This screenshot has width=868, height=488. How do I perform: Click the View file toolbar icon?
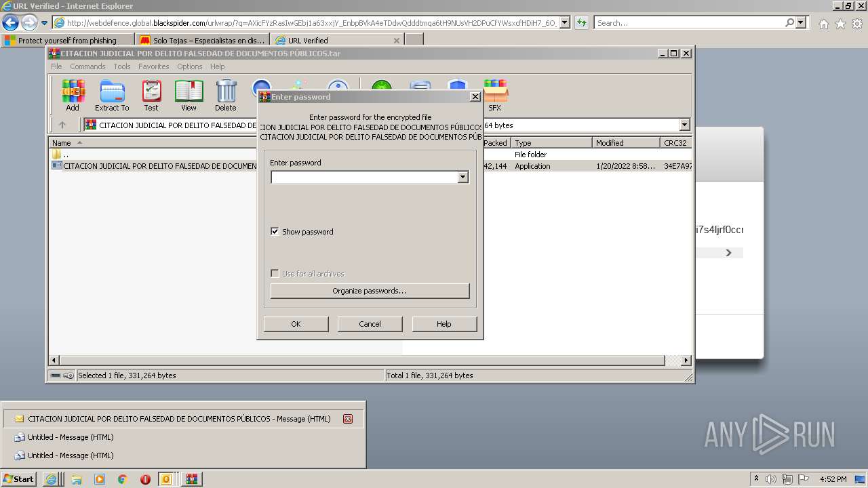coord(189,95)
